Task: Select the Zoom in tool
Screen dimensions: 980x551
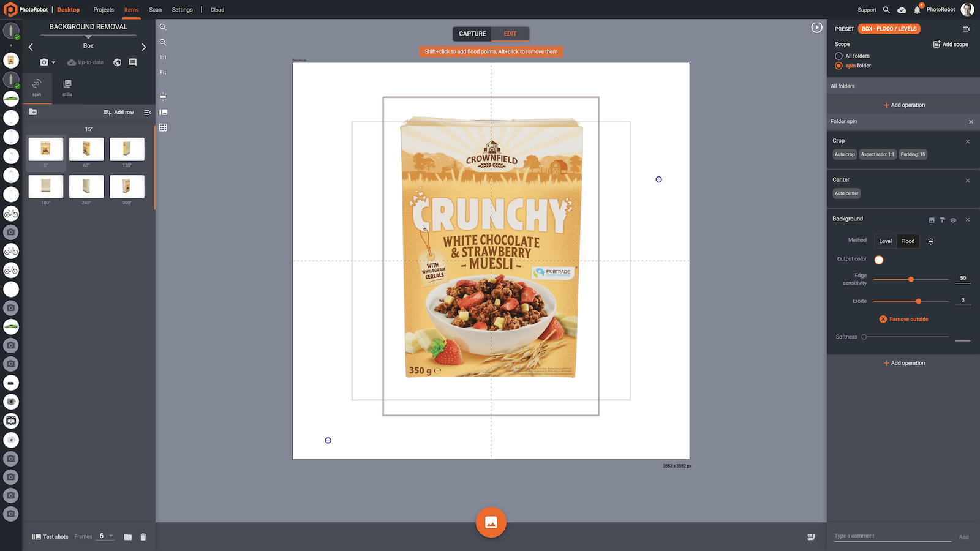Action: (x=163, y=27)
